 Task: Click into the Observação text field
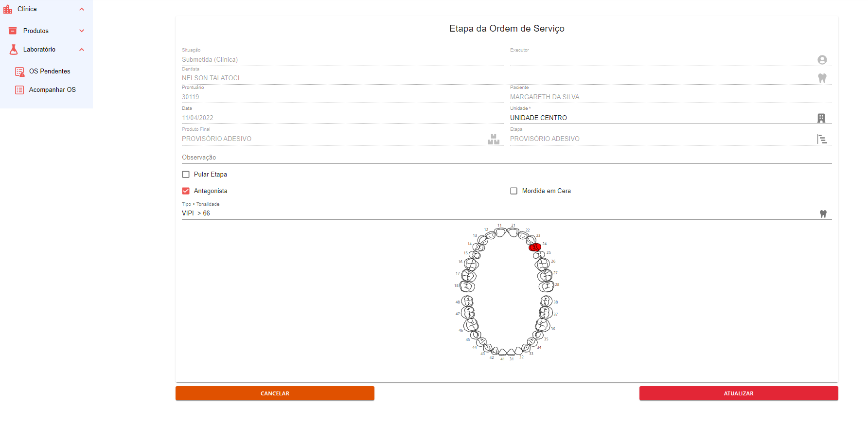pyautogui.click(x=506, y=158)
